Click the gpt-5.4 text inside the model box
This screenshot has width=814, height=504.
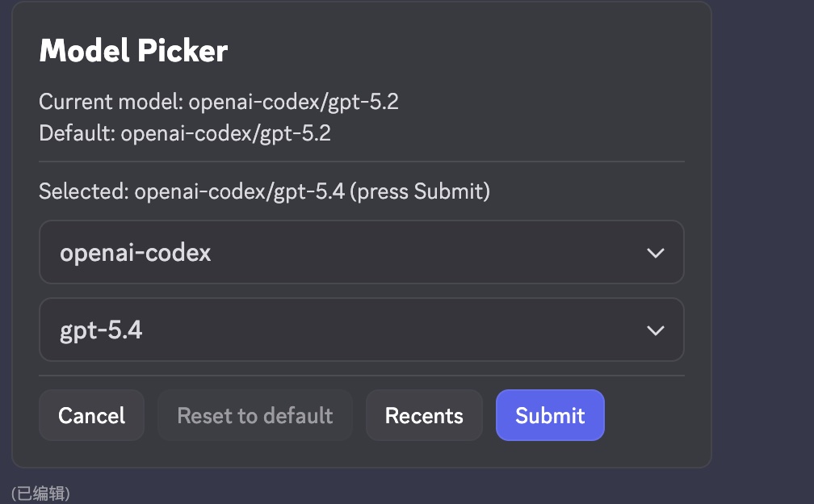101,330
